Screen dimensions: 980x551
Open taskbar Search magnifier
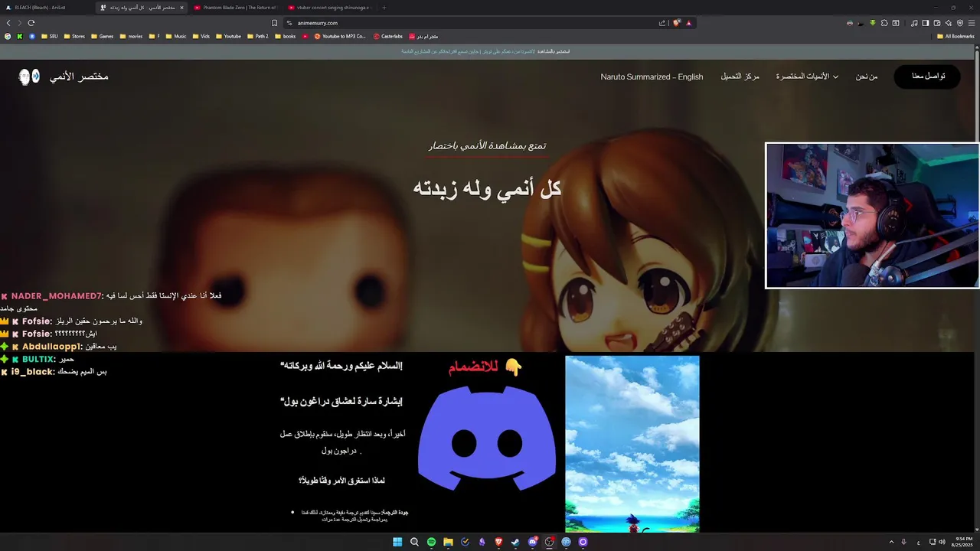tap(414, 542)
